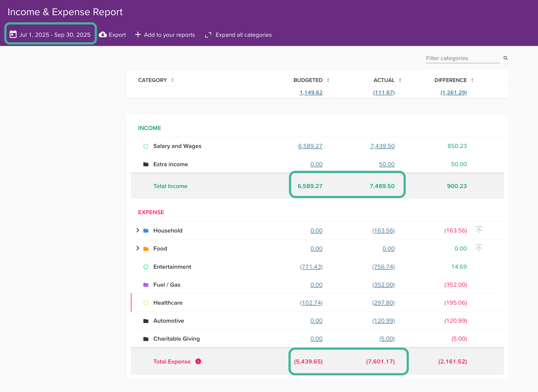Click the purple Fuel / Gas folder icon
Image resolution: width=538 pixels, height=392 pixels.
146,285
